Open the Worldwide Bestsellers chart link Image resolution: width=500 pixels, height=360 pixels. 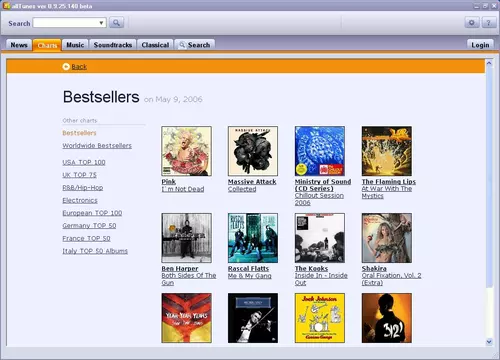point(97,146)
